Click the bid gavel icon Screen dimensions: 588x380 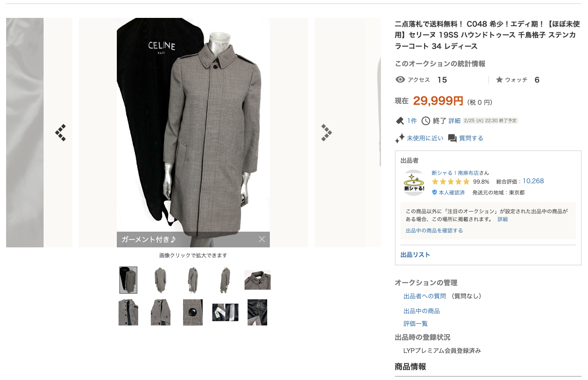(x=400, y=121)
